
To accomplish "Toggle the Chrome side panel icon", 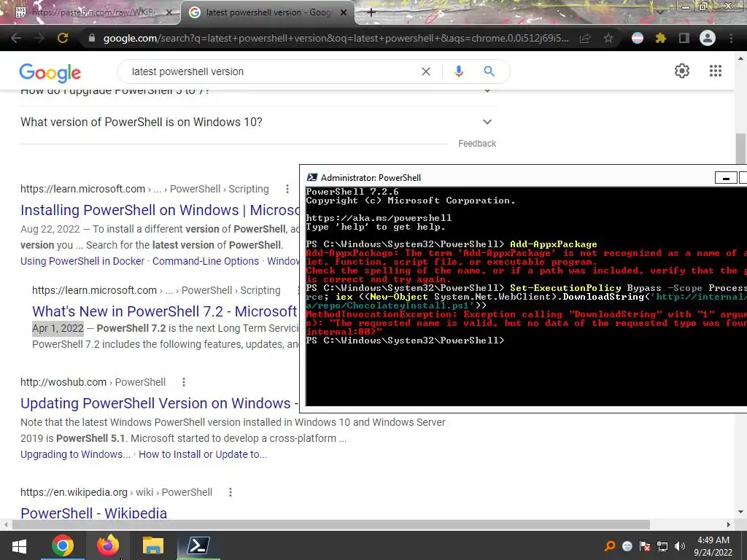I will pyautogui.click(x=684, y=38).
